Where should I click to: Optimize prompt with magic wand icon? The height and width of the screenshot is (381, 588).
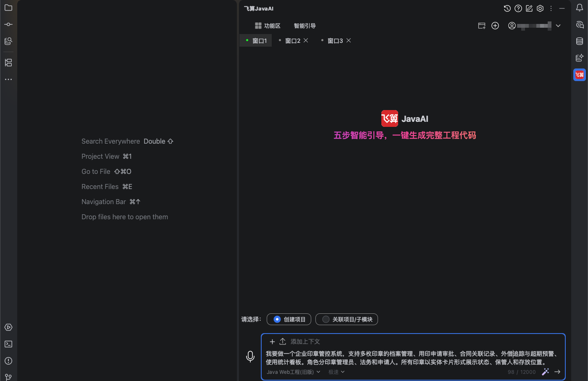pos(545,372)
